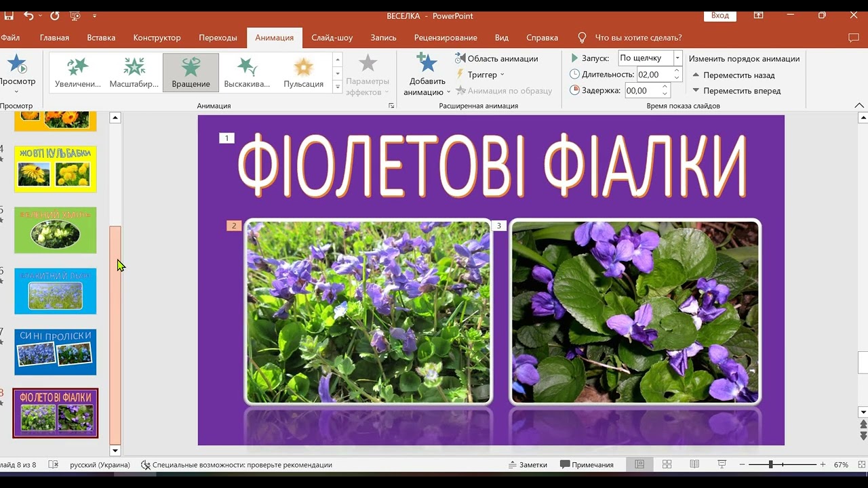This screenshot has width=868, height=488.
Task: Open the undo history dropdown arrow
Action: (x=40, y=16)
